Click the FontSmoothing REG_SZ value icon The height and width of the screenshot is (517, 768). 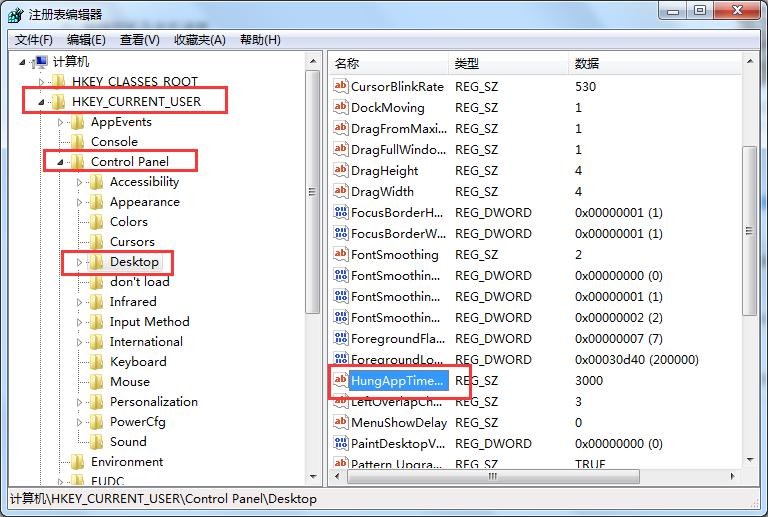click(x=340, y=254)
